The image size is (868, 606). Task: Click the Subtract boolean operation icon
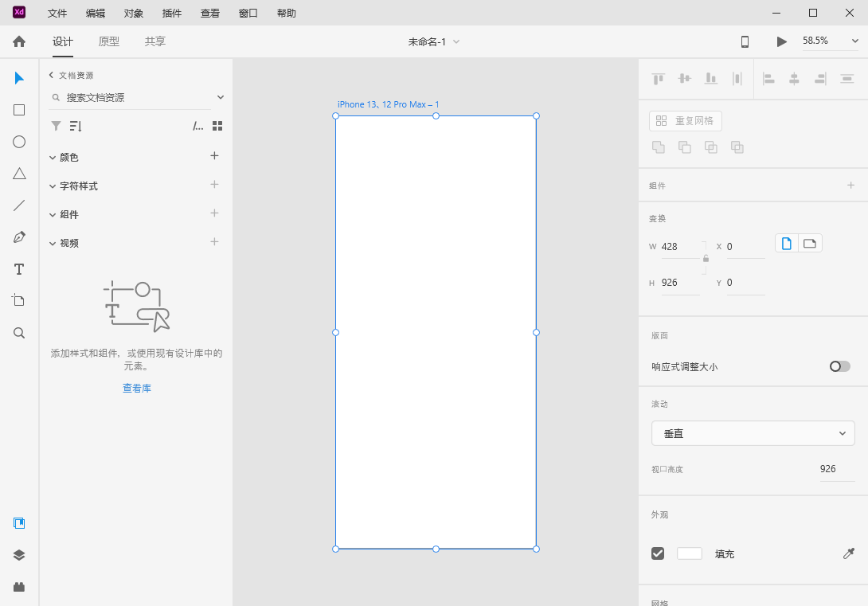coord(685,147)
